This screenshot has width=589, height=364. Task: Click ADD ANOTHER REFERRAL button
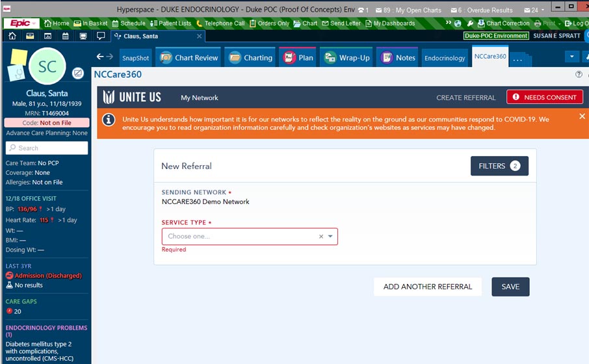click(x=428, y=287)
